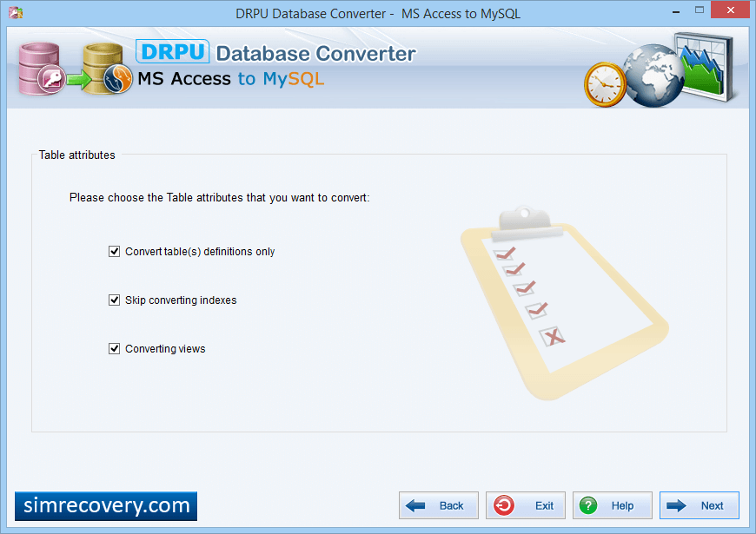Proceed with the Next button
Image resolution: width=756 pixels, height=534 pixels.
700,505
